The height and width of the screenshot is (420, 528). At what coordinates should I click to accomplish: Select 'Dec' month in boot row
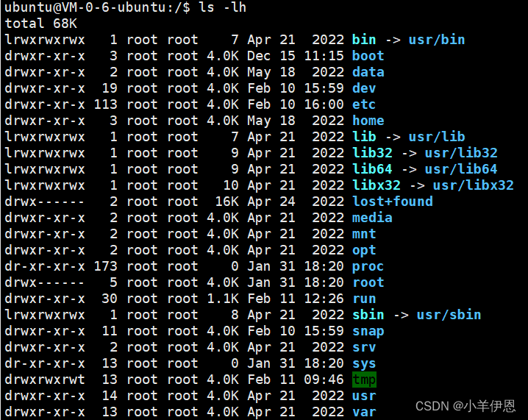pyautogui.click(x=259, y=56)
